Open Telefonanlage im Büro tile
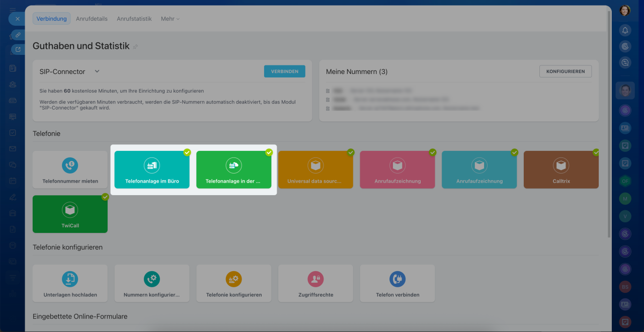Screen dimensions: 644x332 [x=152, y=170]
